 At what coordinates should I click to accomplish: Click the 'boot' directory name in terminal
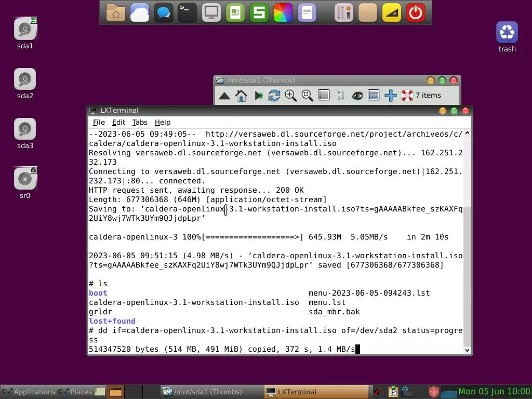(x=98, y=293)
